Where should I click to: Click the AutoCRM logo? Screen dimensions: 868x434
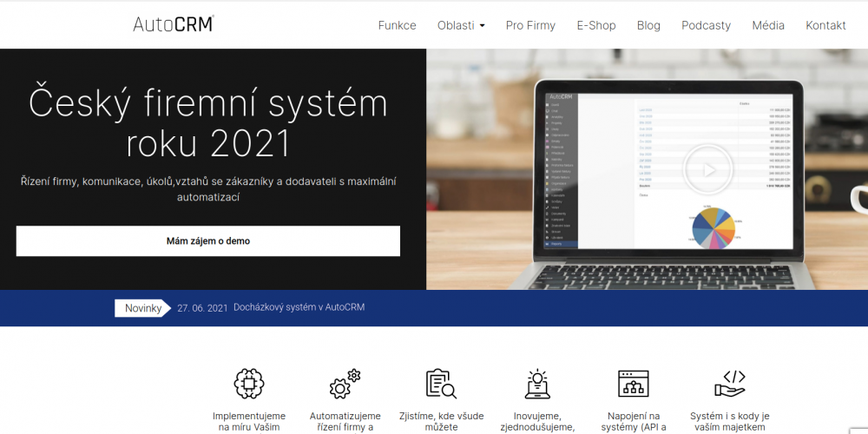(174, 24)
